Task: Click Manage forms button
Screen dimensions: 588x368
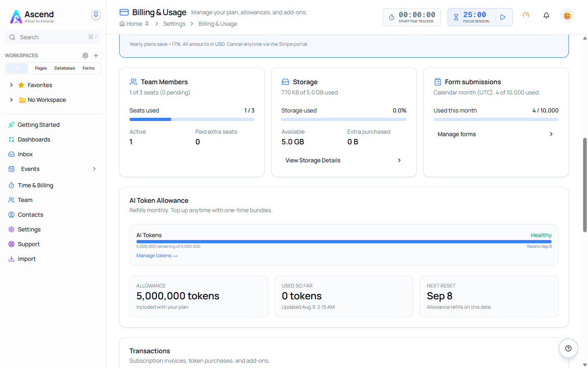Action: click(x=496, y=134)
